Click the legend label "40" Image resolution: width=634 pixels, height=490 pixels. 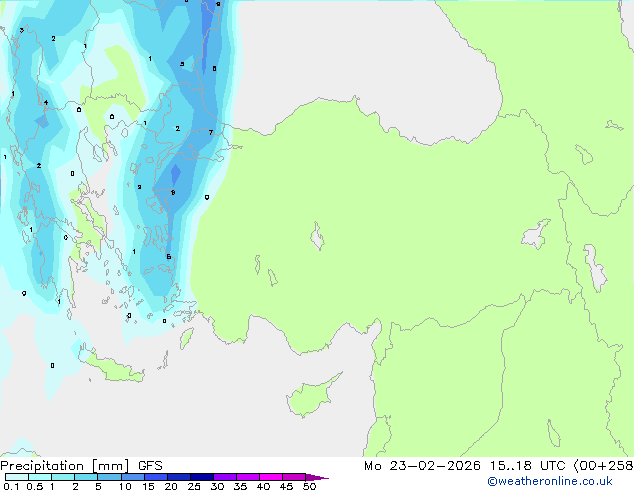[x=263, y=486]
